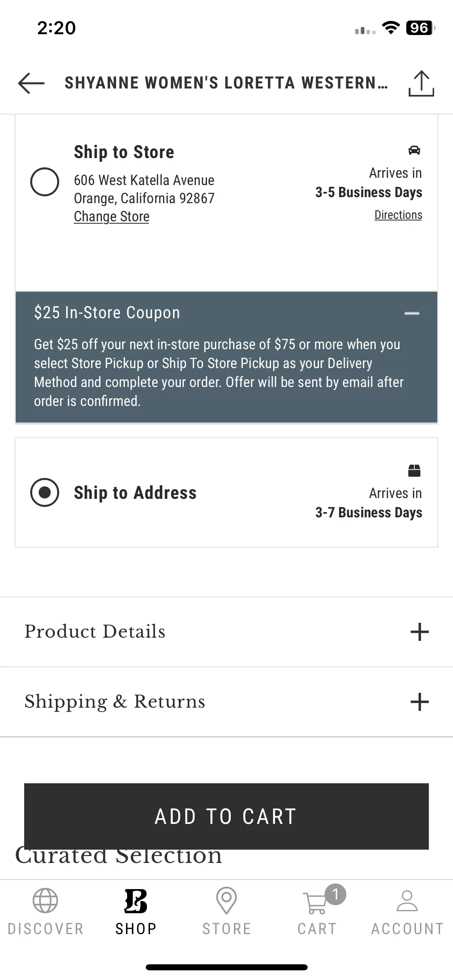
Task: Tap the ADD TO CART button
Action: 226,816
